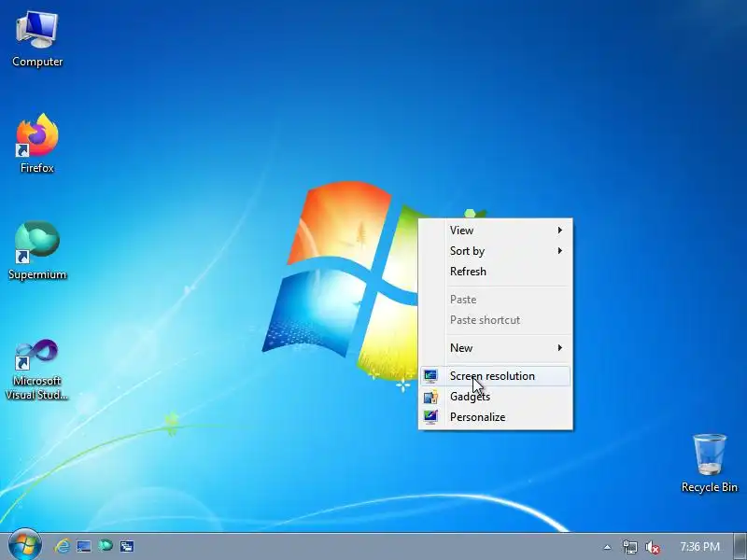This screenshot has height=560, width=747.
Task: Open the Computer desktop icon
Action: pyautogui.click(x=37, y=40)
